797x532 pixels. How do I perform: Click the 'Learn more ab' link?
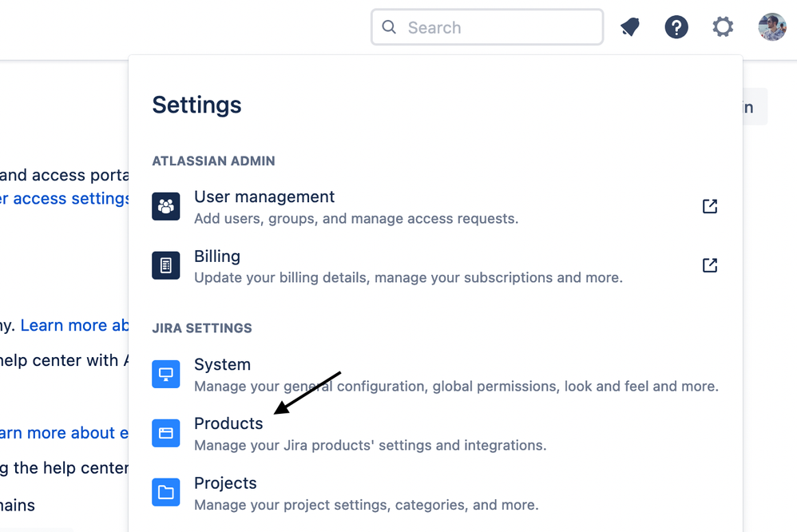pyautogui.click(x=75, y=325)
